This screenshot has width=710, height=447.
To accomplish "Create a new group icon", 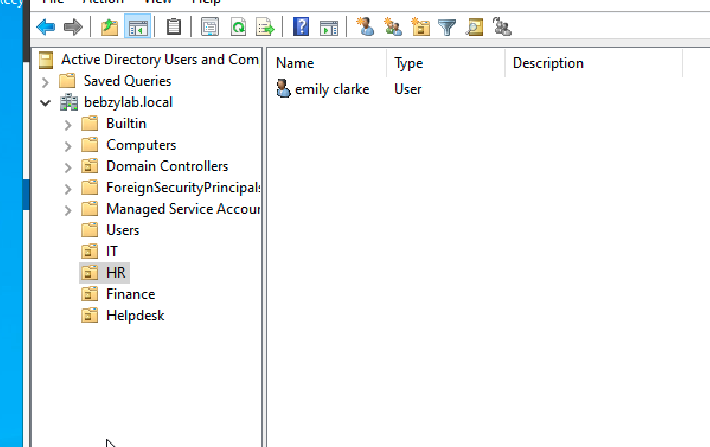I will point(393,27).
